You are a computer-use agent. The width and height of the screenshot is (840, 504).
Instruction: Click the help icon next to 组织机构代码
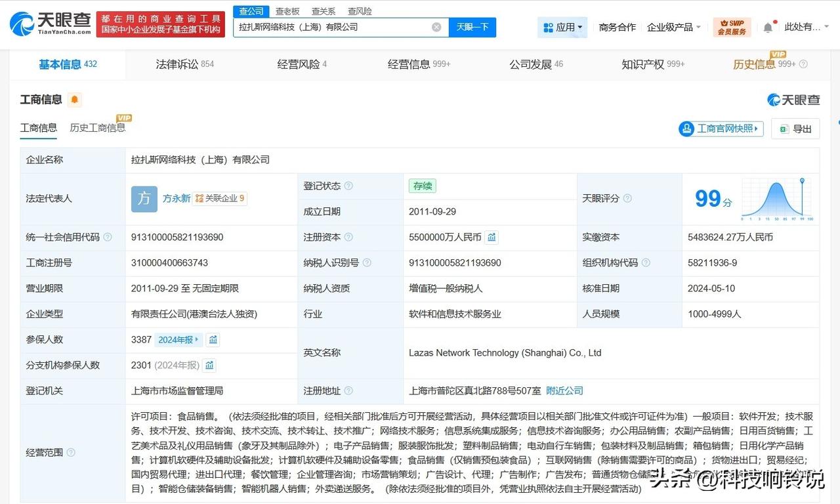[x=646, y=262]
